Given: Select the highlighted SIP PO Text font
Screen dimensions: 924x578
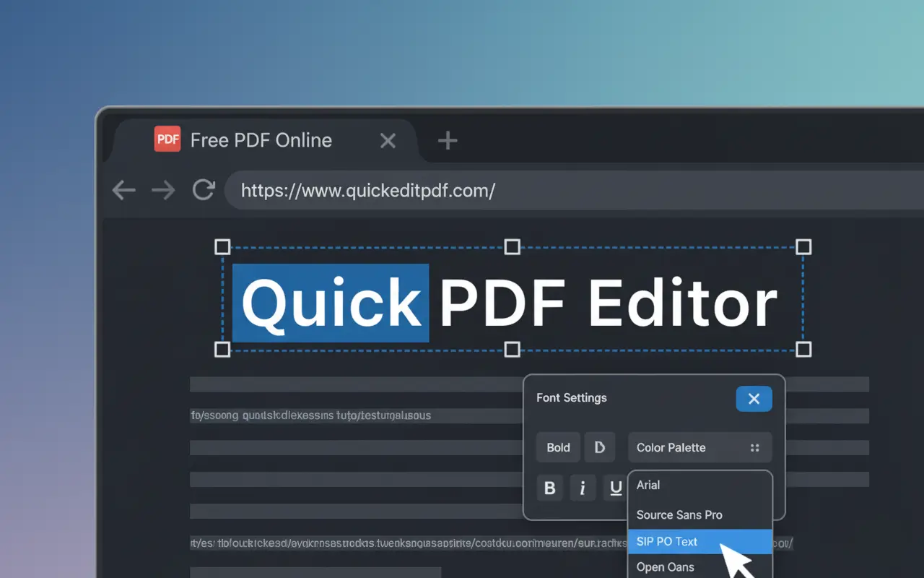Looking at the screenshot, I should pos(666,541).
